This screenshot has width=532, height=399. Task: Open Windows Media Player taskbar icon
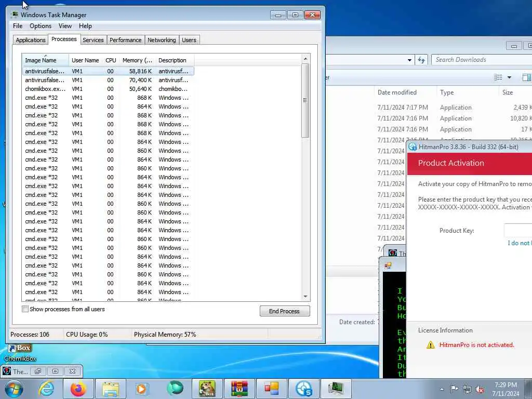(x=142, y=389)
